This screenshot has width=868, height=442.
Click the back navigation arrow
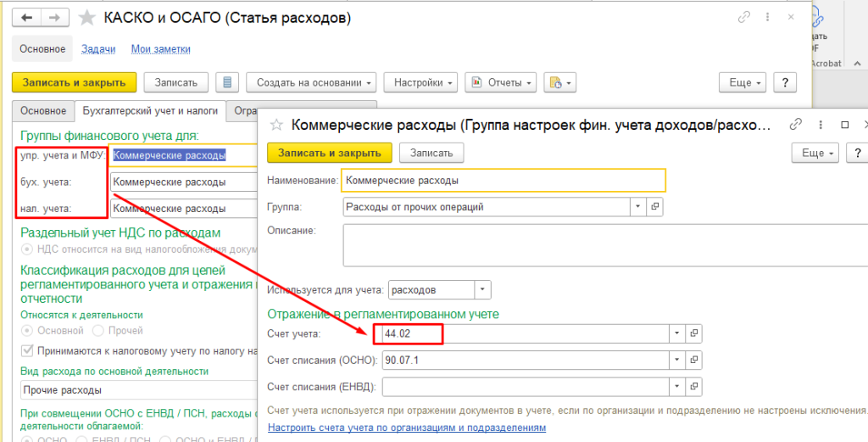coord(27,18)
